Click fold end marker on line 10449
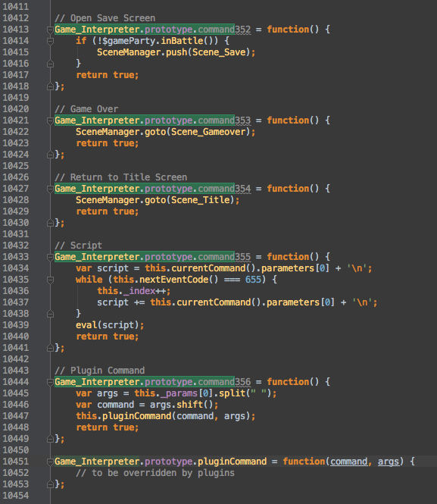Screen dimensions: 437x504 click(x=50, y=439)
